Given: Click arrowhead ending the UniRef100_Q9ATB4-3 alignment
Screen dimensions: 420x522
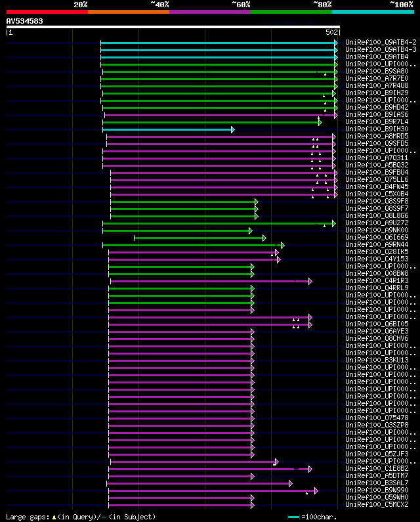Looking at the screenshot, I should point(336,51).
